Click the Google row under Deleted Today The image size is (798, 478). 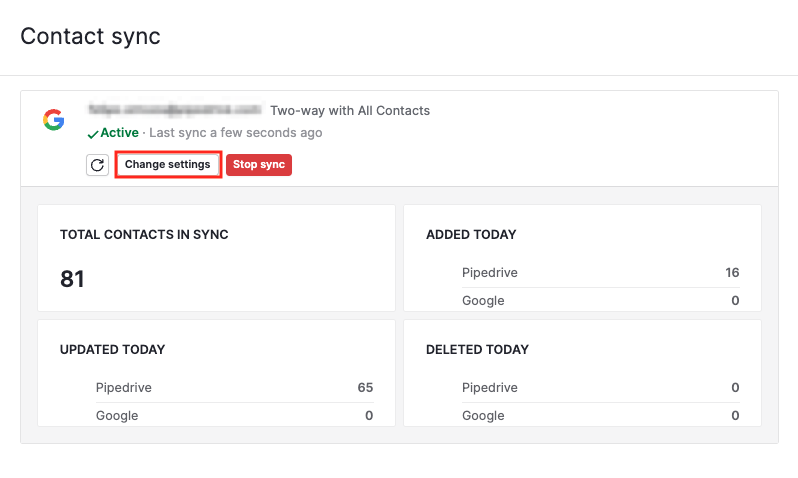point(601,415)
